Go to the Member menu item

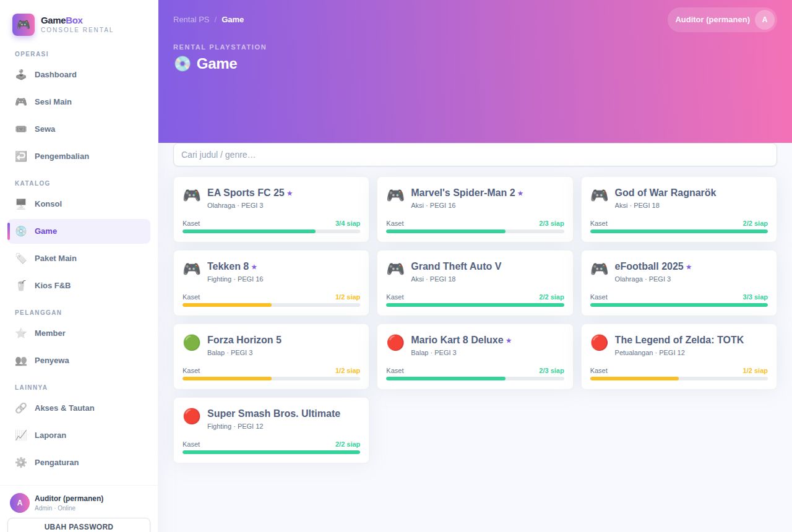tap(79, 333)
